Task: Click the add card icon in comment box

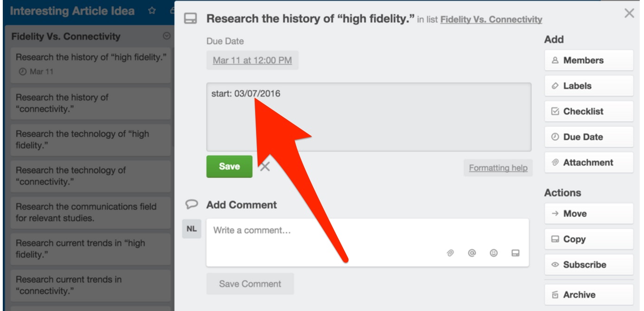Action: [x=515, y=253]
